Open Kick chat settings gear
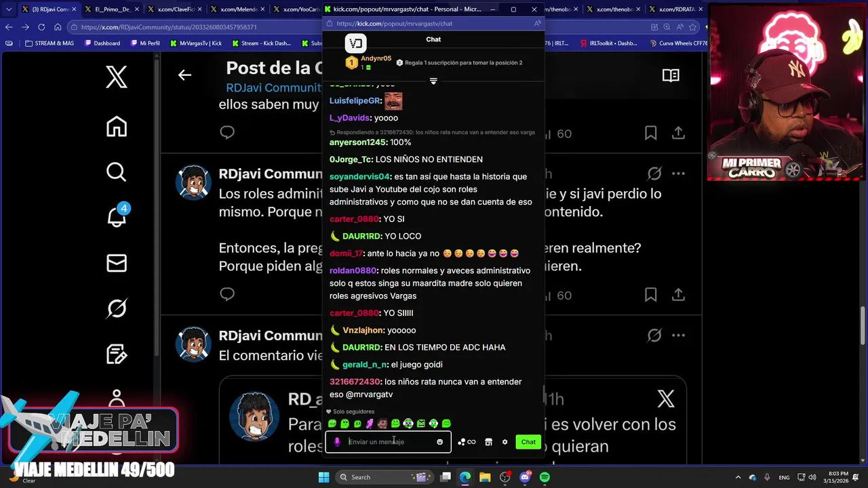This screenshot has width=868, height=488. 505,442
